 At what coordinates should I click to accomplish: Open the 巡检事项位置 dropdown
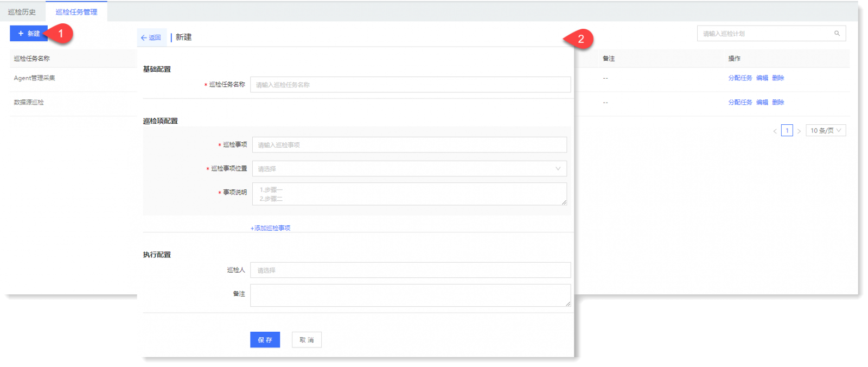coord(409,169)
